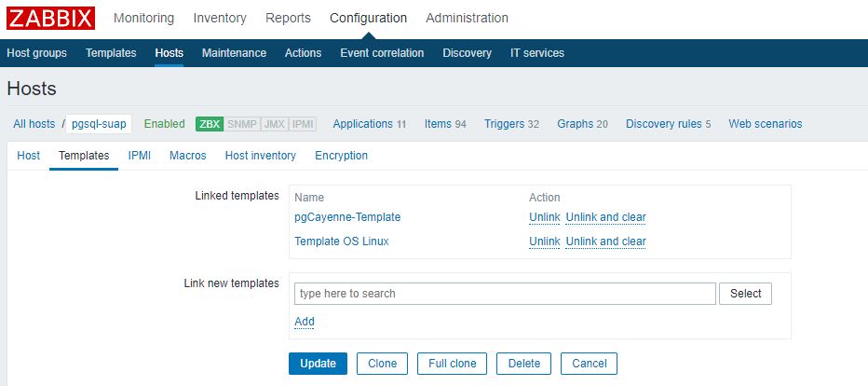Click the Add link under search
The image size is (868, 386).
point(305,322)
